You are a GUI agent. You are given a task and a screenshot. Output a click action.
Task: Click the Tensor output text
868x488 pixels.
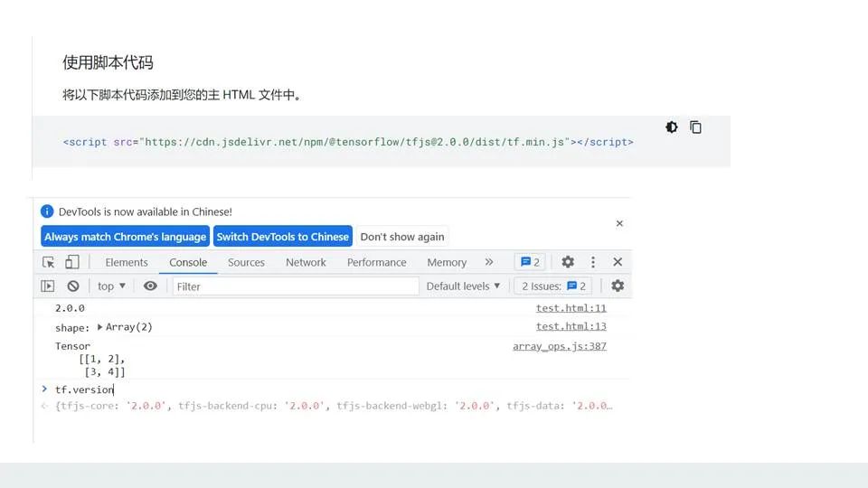72,346
